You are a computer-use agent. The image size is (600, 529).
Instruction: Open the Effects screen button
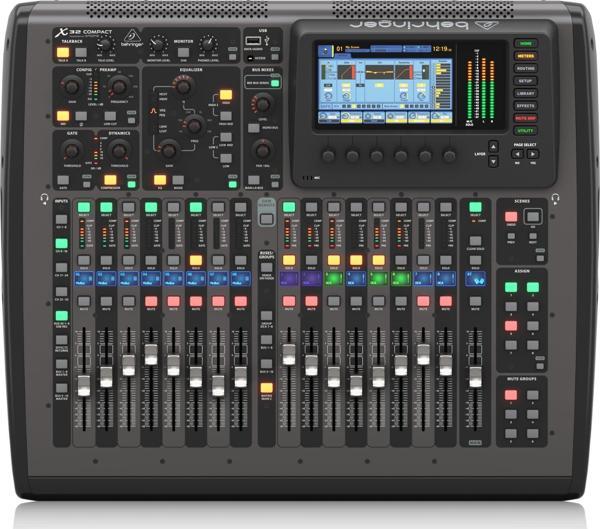525,106
